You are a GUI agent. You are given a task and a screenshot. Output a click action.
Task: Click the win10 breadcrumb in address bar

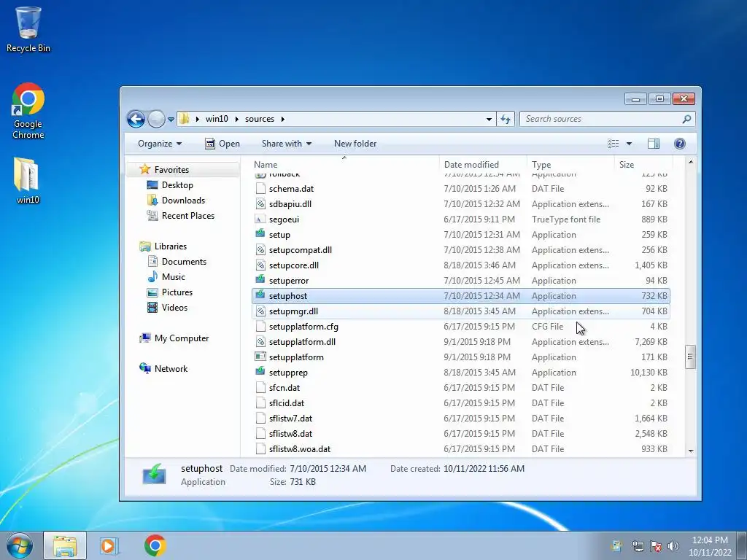pyautogui.click(x=217, y=119)
